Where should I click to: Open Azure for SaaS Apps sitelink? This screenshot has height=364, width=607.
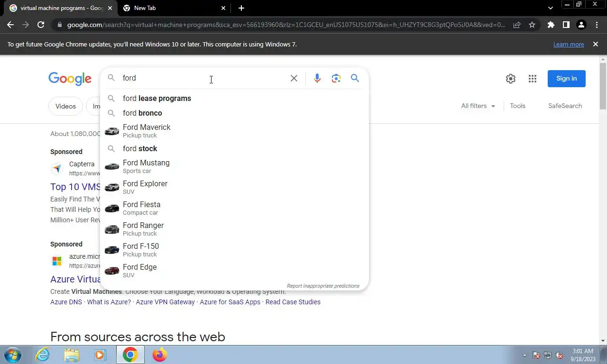pyautogui.click(x=230, y=302)
